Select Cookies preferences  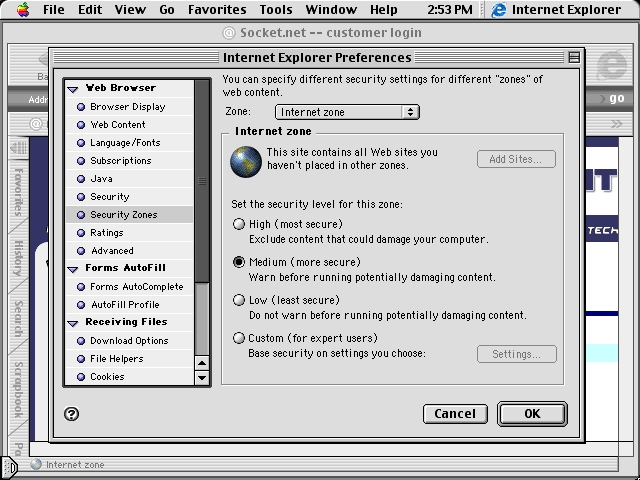pos(129,377)
